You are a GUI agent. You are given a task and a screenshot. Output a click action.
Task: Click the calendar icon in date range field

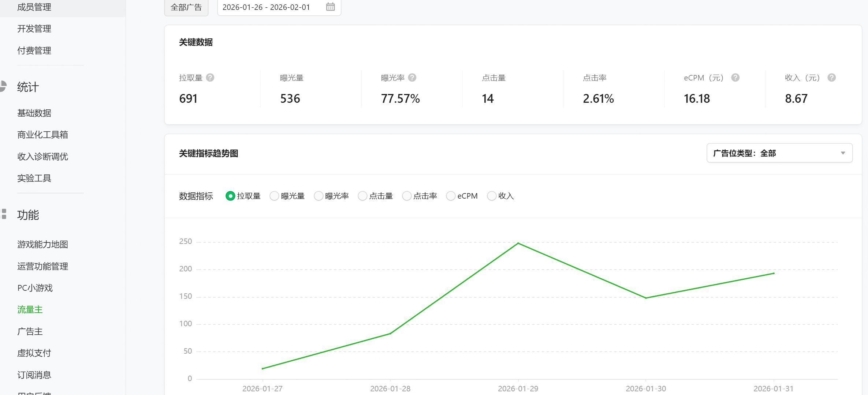330,7
